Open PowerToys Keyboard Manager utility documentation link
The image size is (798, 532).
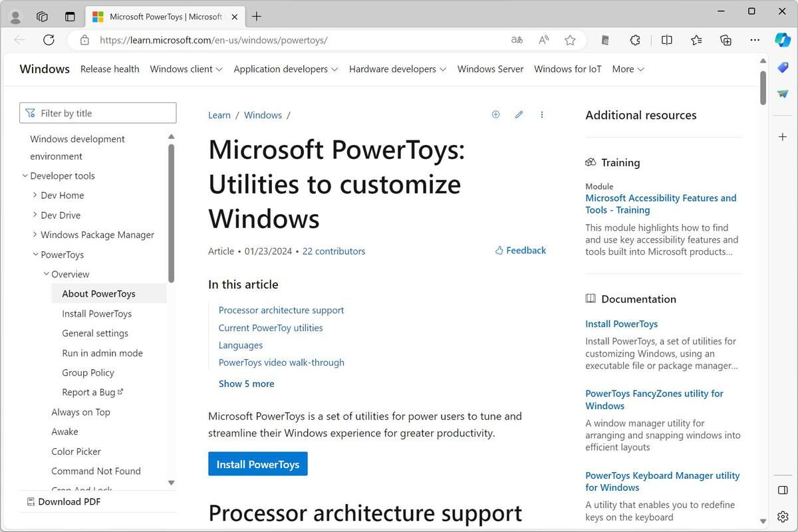[x=662, y=481]
